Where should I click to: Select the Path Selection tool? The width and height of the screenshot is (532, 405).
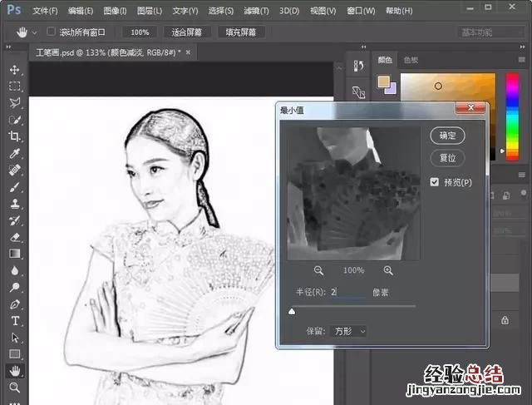14,338
